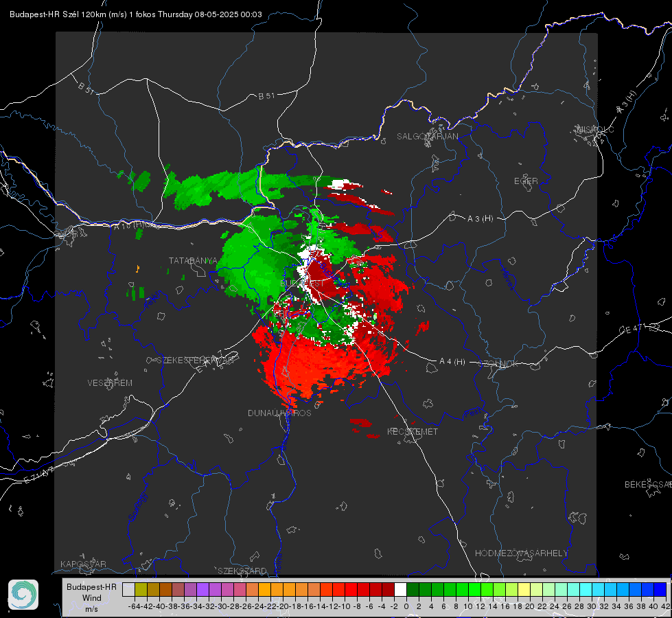Screen dimensions: 672x618
Task: Select the dark blue last legend swatch
Action: [660, 589]
